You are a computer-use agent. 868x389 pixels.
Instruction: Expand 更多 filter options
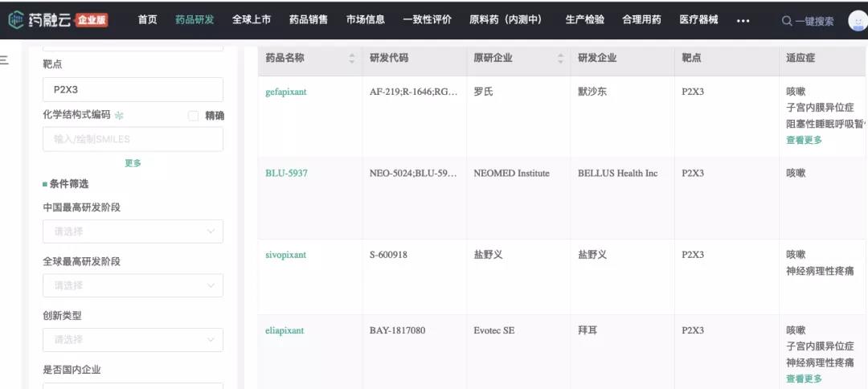tap(133, 162)
